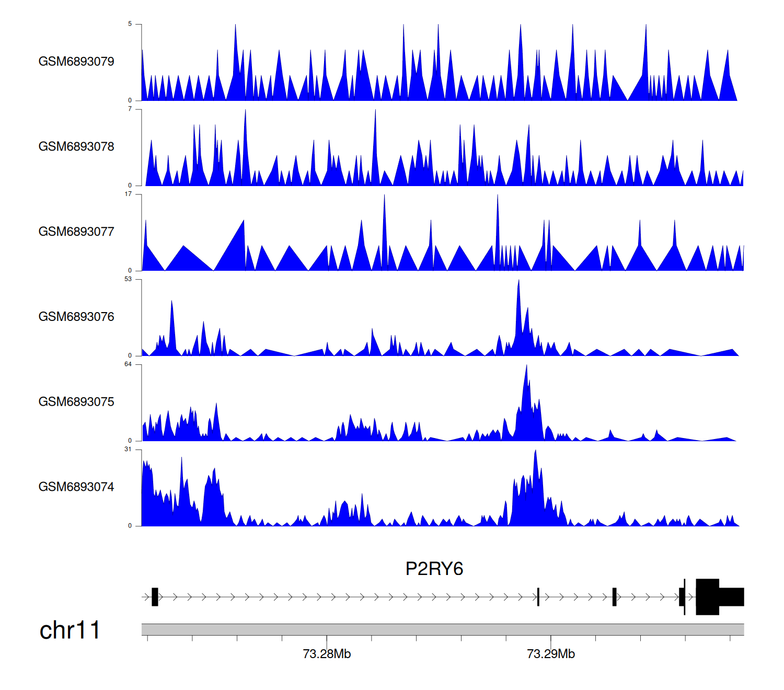This screenshot has width=784, height=690.
Task: Click the GSM6893075 track label
Action: tap(76, 402)
